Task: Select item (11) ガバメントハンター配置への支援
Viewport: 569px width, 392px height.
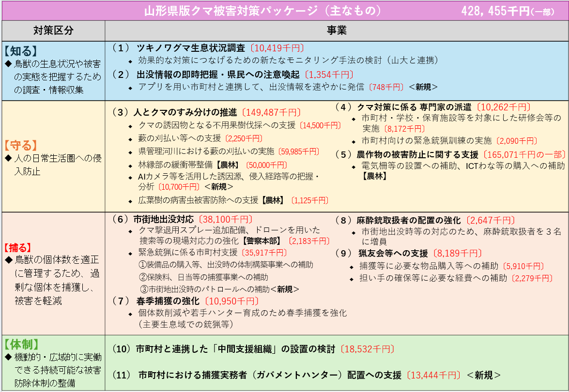Action: point(257,375)
